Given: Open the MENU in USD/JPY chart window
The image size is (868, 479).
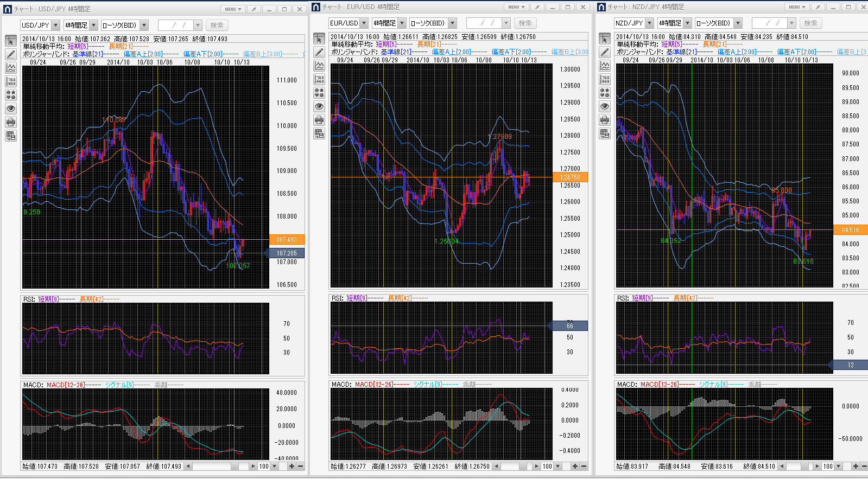Looking at the screenshot, I should (x=233, y=9).
